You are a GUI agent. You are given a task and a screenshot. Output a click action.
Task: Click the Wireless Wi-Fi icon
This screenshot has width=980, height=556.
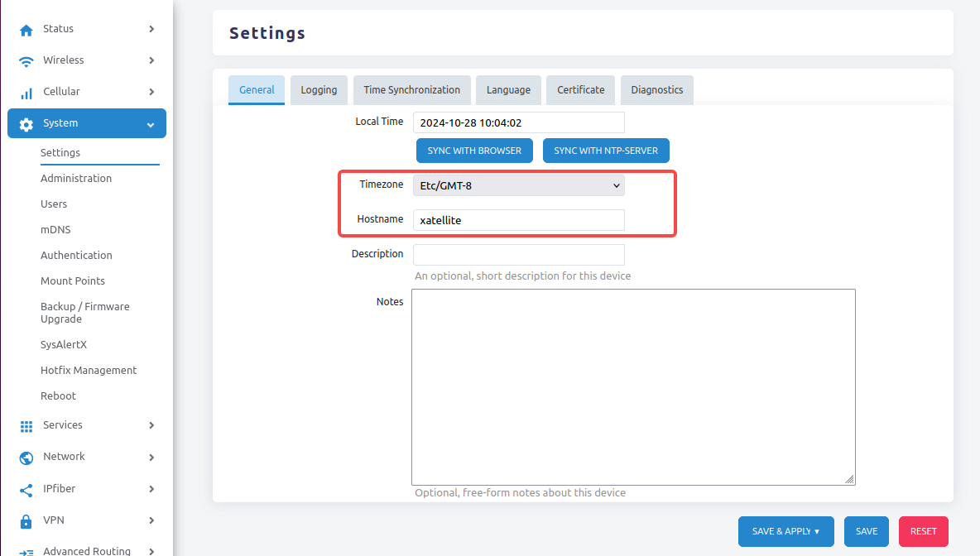pos(26,60)
